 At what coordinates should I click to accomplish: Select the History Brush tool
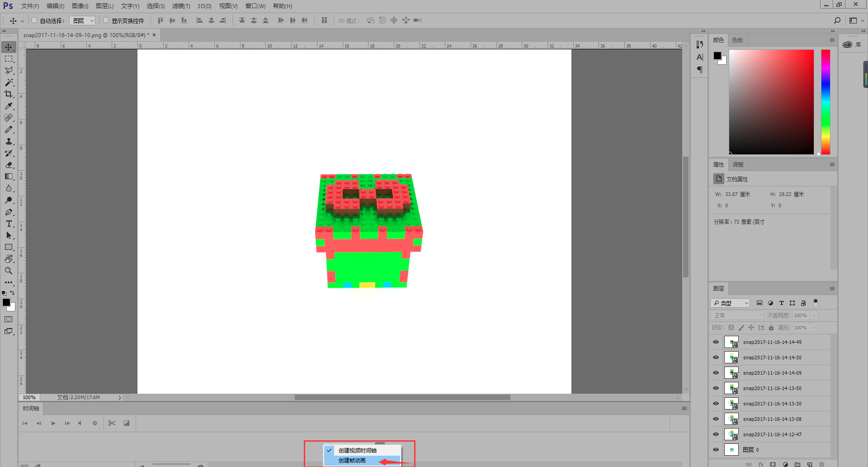pyautogui.click(x=9, y=153)
